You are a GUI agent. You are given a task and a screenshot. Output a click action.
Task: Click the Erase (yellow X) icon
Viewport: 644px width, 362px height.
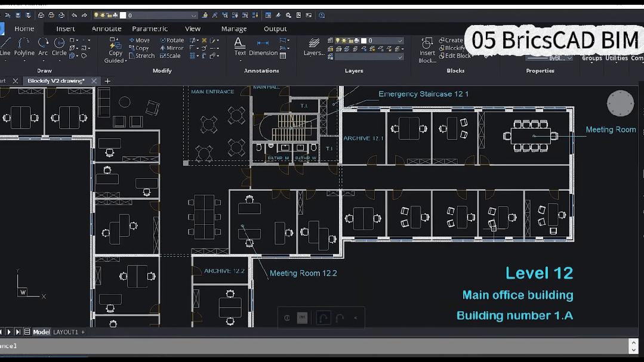point(204,40)
